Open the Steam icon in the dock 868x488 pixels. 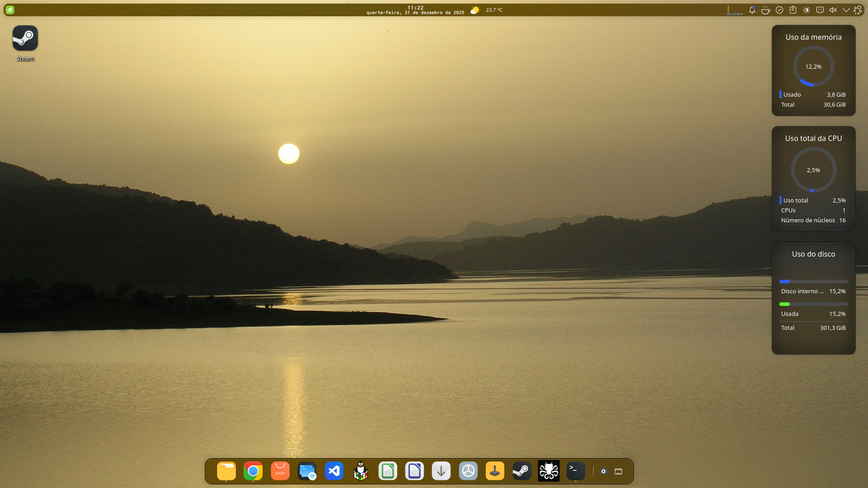click(522, 471)
